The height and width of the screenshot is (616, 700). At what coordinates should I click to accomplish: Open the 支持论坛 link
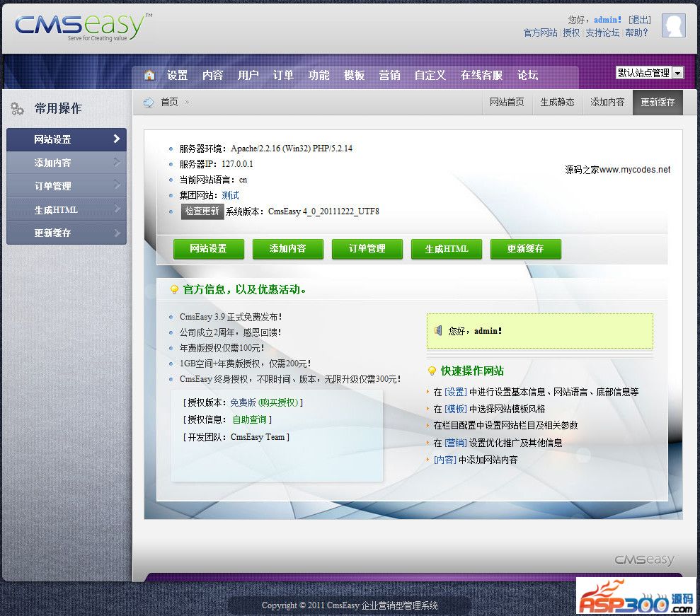coord(602,33)
